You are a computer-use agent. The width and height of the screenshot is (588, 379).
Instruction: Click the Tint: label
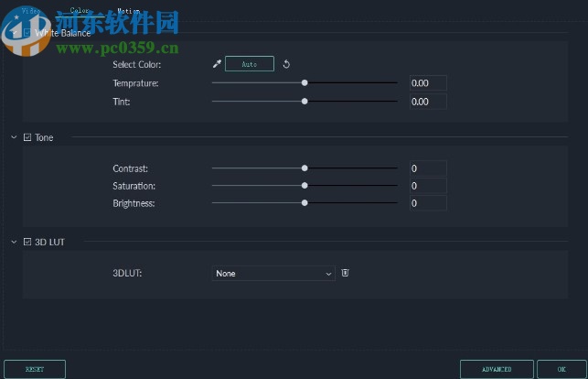click(121, 102)
